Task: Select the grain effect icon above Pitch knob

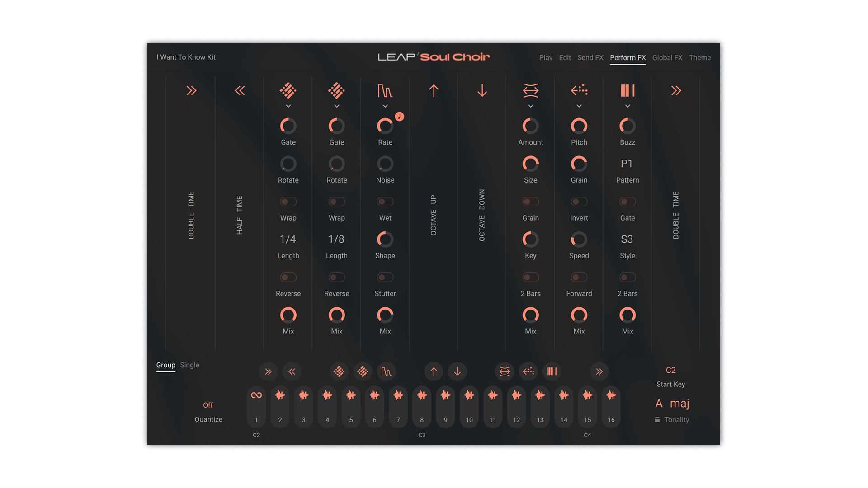Action: point(579,91)
